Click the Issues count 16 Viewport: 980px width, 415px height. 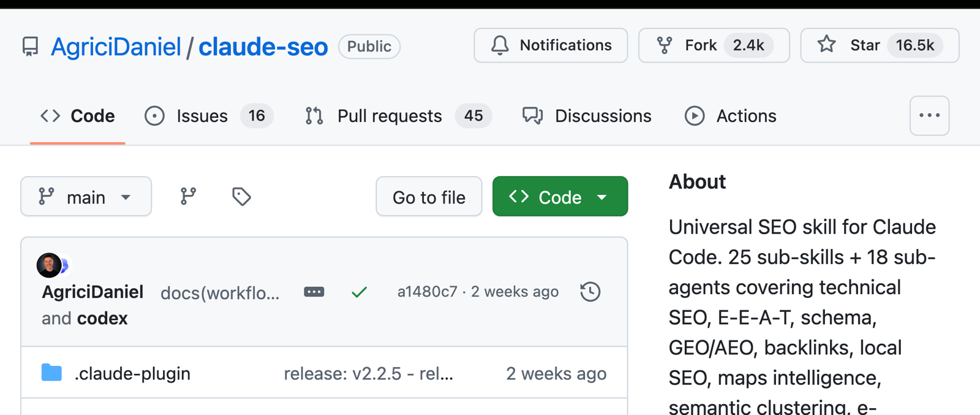pyautogui.click(x=257, y=116)
